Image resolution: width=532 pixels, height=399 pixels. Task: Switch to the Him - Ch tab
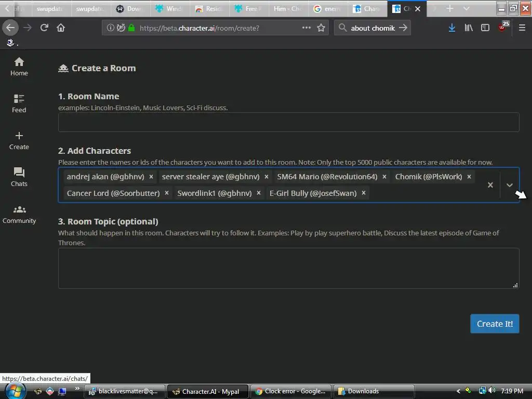click(288, 9)
